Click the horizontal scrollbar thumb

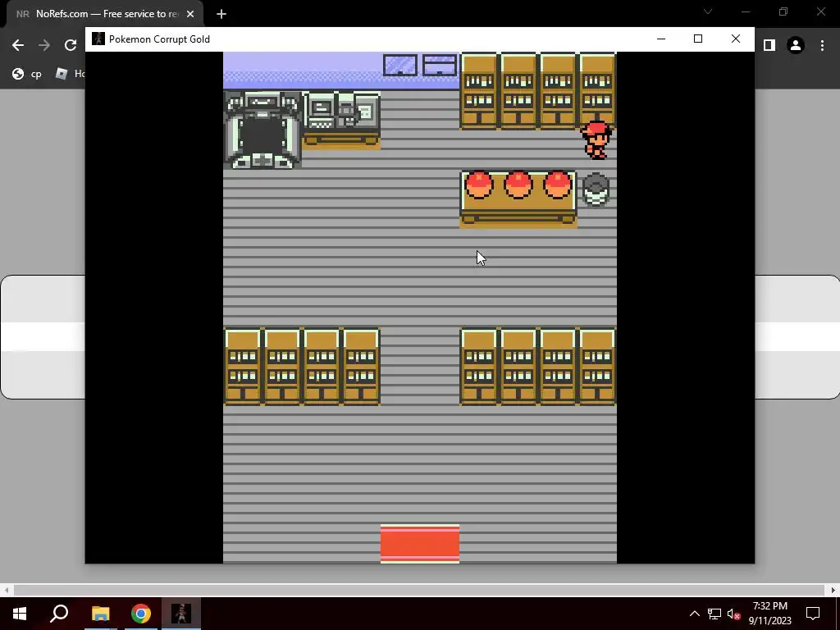click(419, 591)
